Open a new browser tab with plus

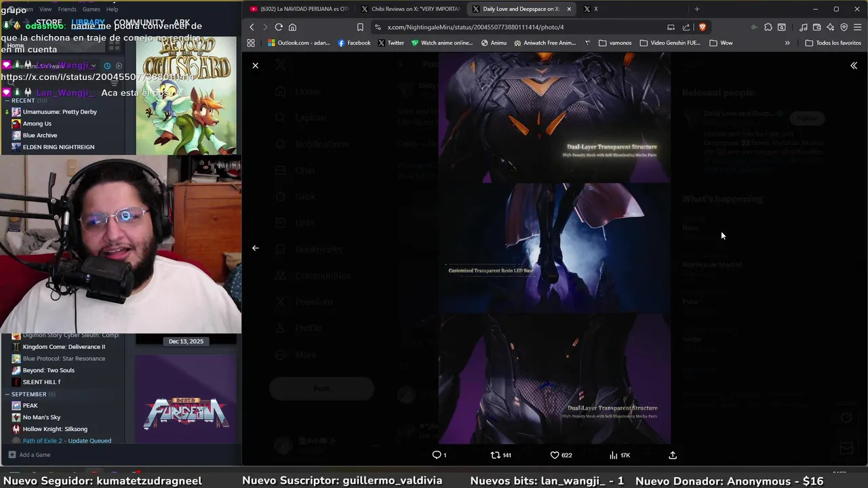point(696,9)
